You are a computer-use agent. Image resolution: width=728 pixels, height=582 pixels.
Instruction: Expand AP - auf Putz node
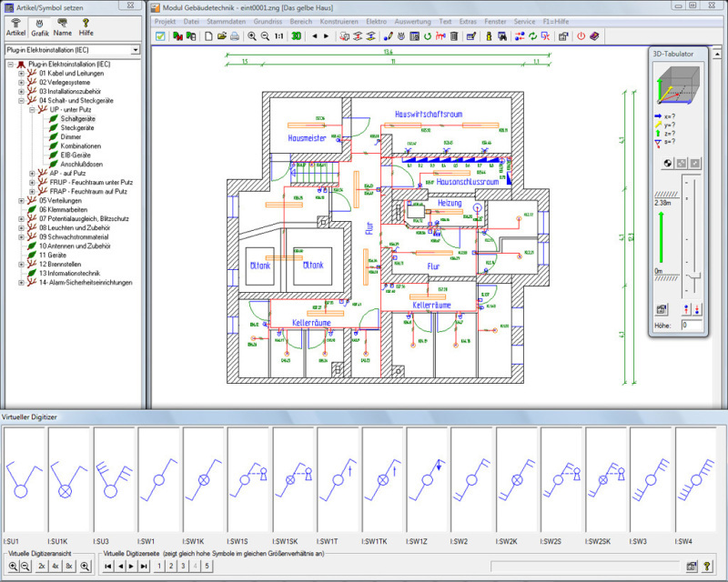(32, 173)
